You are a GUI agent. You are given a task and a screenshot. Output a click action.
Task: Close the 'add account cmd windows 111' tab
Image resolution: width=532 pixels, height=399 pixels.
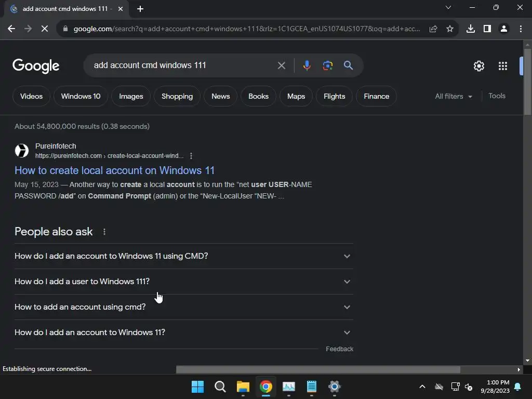click(121, 9)
